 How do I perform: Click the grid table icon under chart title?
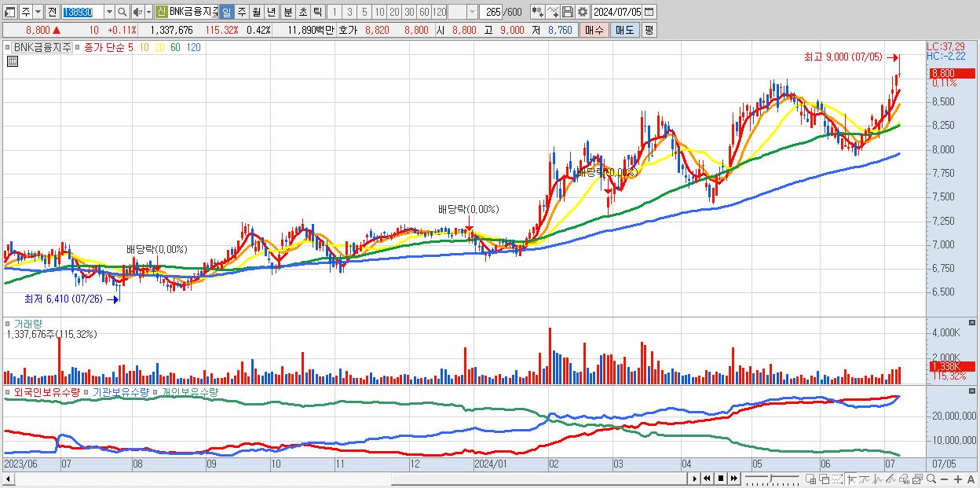pyautogui.click(x=12, y=62)
